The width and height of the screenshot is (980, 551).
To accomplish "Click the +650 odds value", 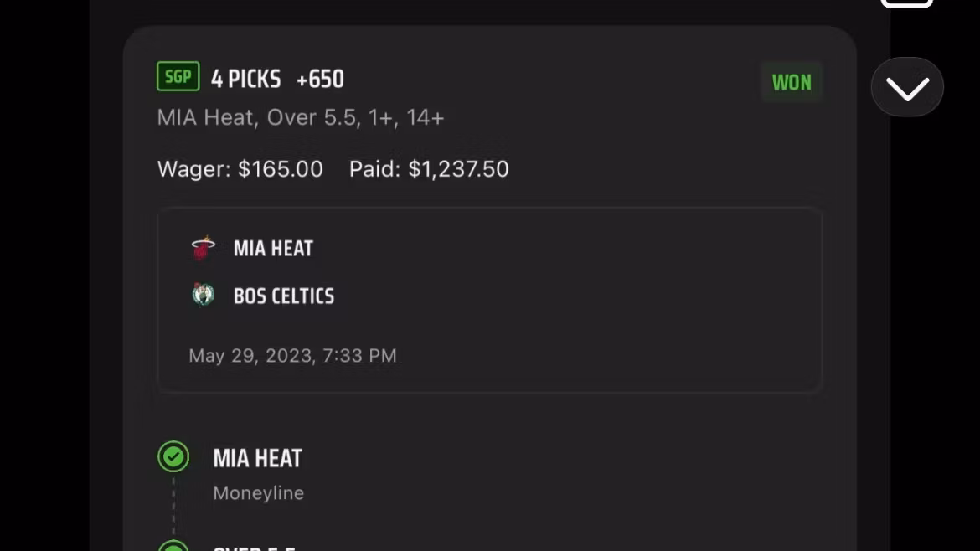I will point(320,79).
